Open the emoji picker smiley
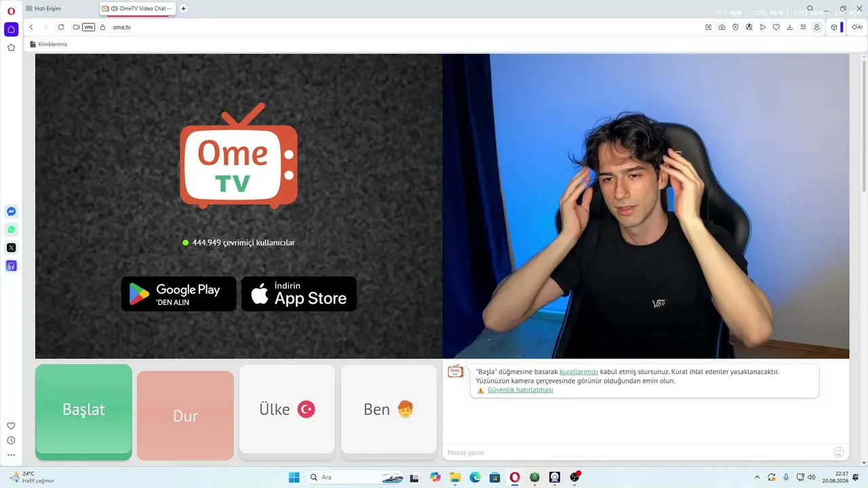The image size is (868, 488). [838, 452]
